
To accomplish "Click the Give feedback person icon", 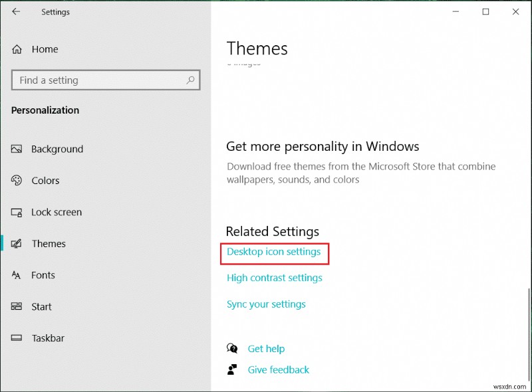I will 233,369.
